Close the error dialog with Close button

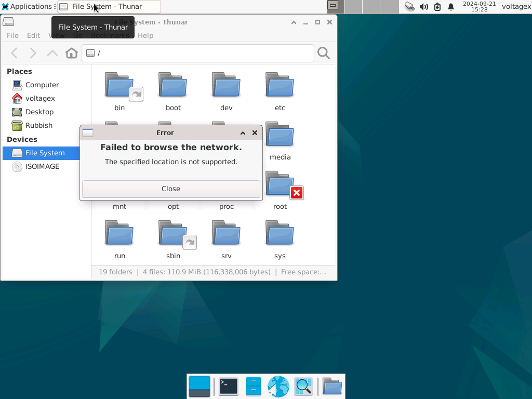click(171, 189)
